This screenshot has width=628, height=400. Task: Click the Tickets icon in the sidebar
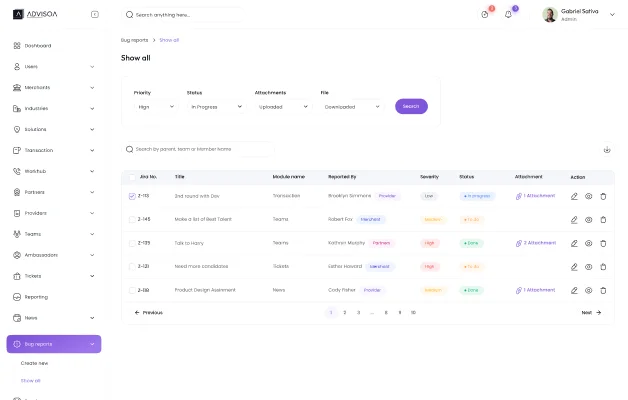17,276
